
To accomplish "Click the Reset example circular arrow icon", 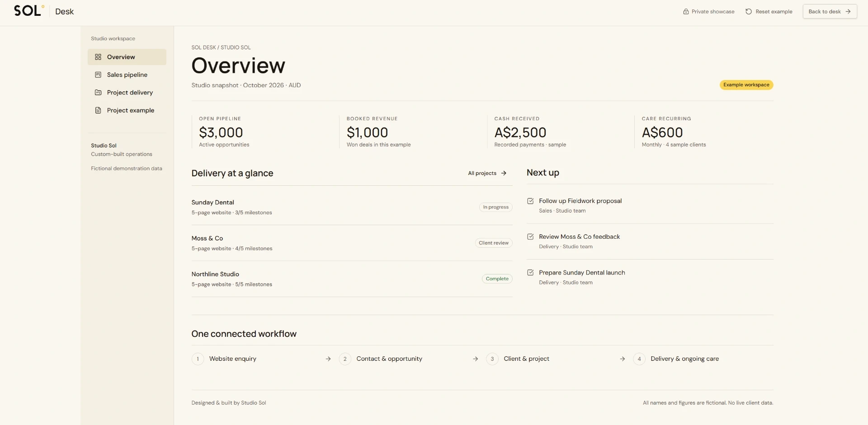I will 749,12.
